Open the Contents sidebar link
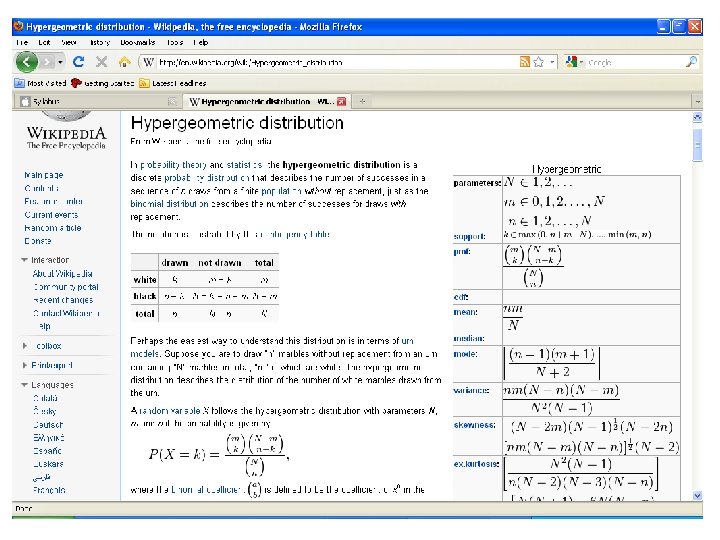 (x=41, y=188)
